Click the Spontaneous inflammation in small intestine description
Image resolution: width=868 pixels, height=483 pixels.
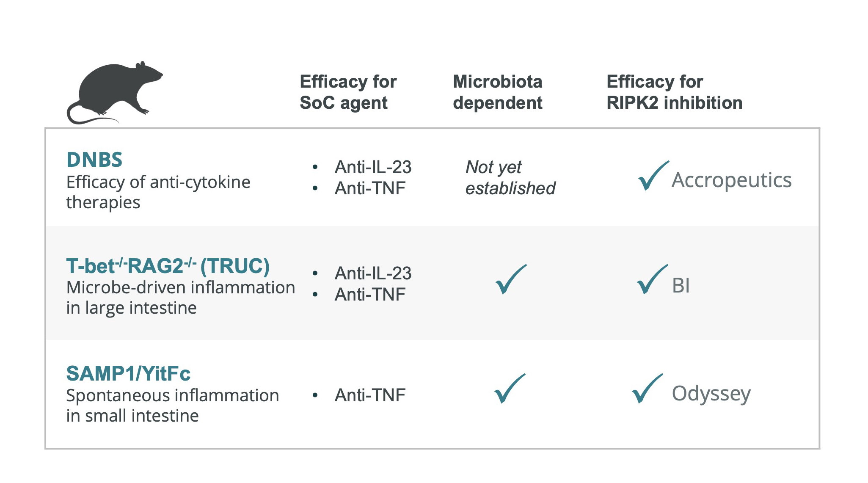173,406
